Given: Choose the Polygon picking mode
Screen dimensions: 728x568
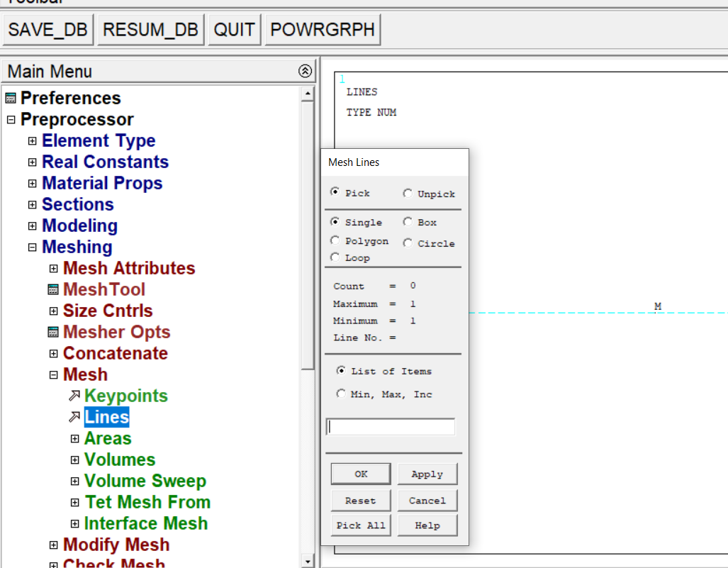Looking at the screenshot, I should coord(335,240).
